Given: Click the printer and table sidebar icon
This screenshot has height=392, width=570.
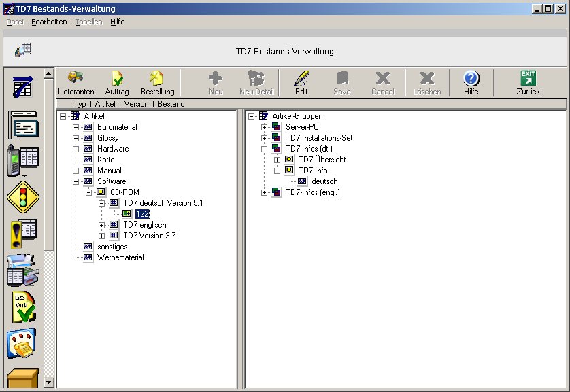Looking at the screenshot, I should (22, 270).
